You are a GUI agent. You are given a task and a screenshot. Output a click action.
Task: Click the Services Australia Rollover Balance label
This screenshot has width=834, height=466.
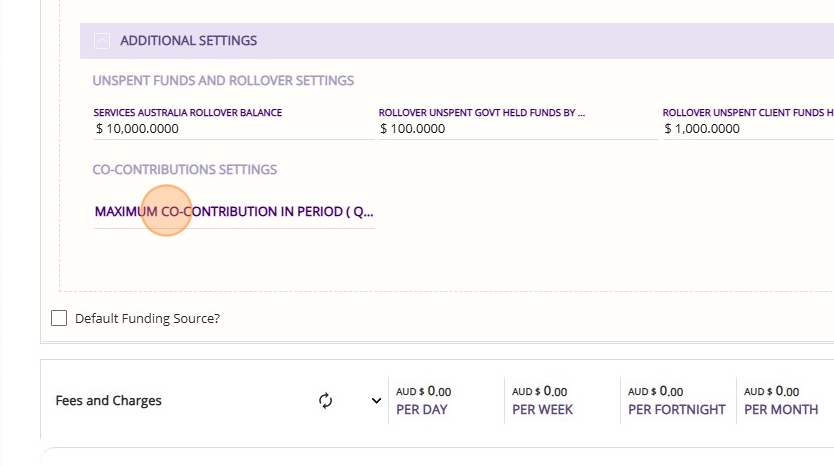point(188,113)
